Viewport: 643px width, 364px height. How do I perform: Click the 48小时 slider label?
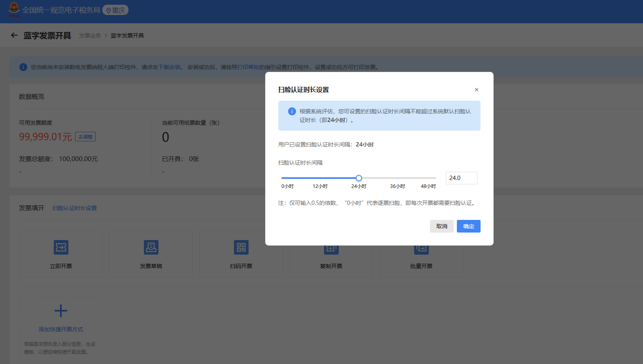(x=428, y=186)
